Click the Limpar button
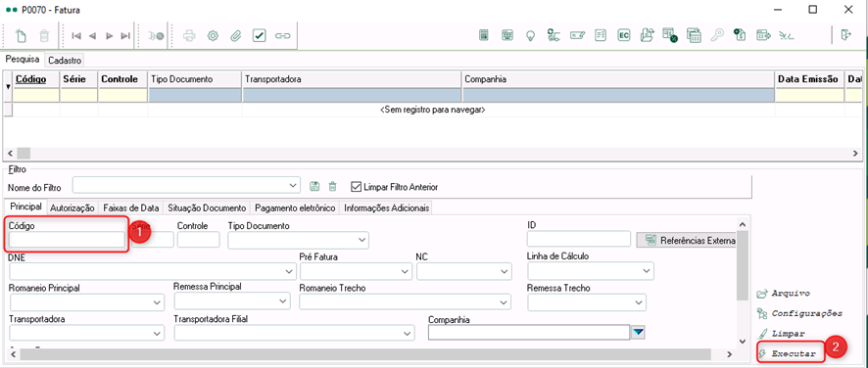Screen dimensions: 868x368 coord(782,334)
